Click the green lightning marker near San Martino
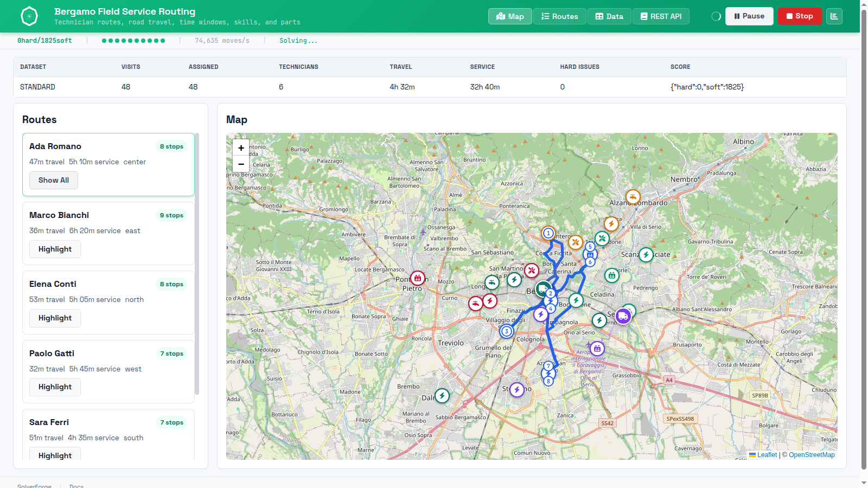This screenshot has width=868, height=488. (514, 280)
